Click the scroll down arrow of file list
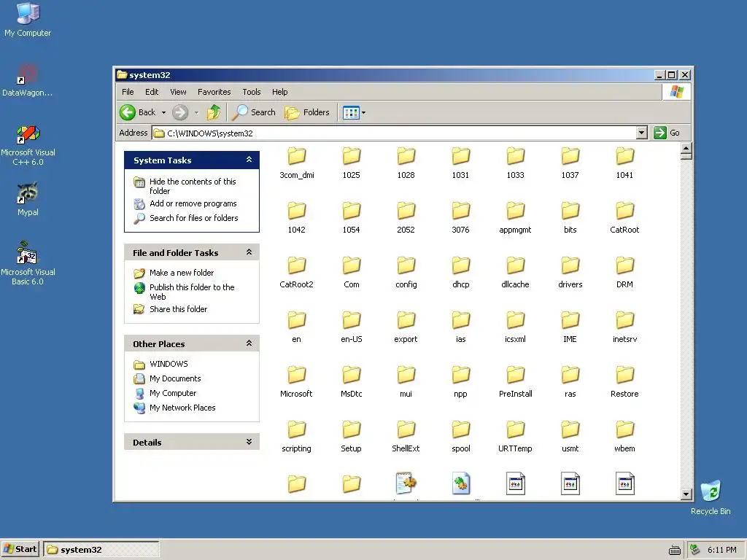Screen dimensions: 747x560 tap(686, 494)
